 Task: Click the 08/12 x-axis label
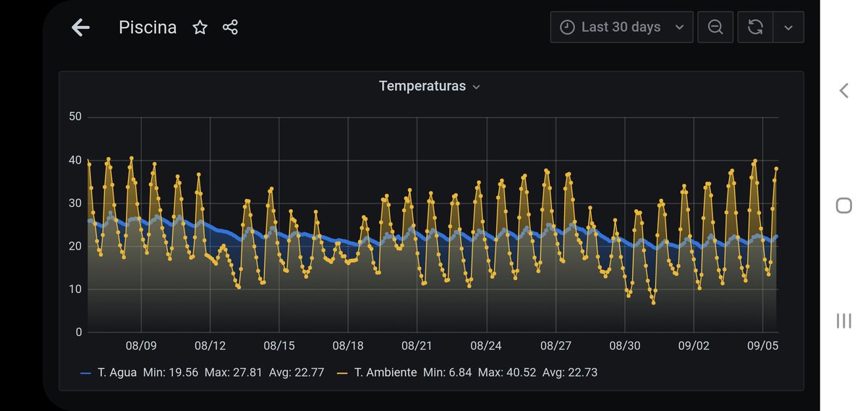click(210, 346)
